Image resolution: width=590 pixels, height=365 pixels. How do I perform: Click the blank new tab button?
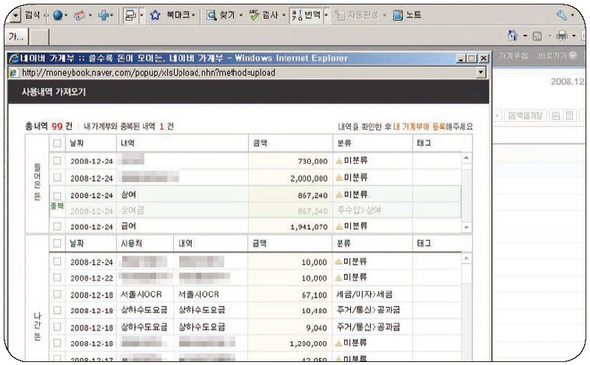click(39, 37)
